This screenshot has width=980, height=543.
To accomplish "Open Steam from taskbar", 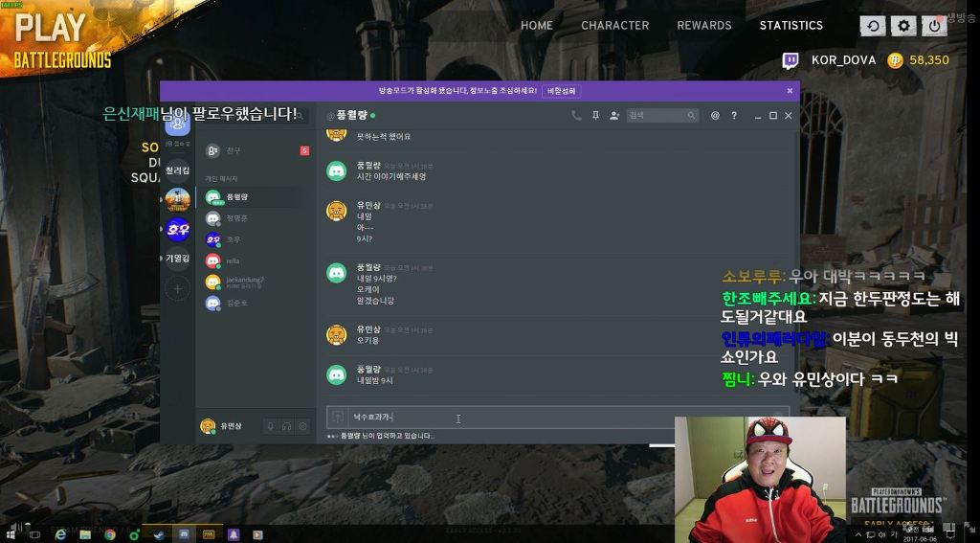I will coord(159,535).
